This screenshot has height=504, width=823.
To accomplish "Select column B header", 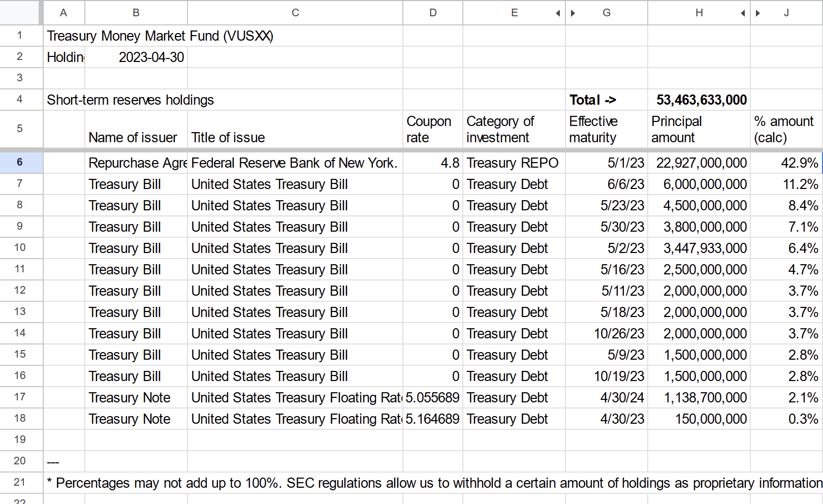I will click(136, 13).
